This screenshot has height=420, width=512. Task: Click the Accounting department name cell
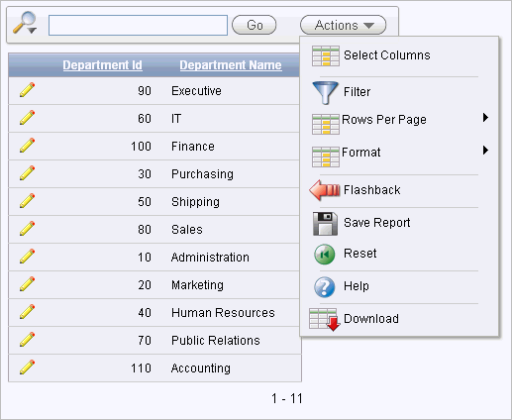tap(201, 368)
